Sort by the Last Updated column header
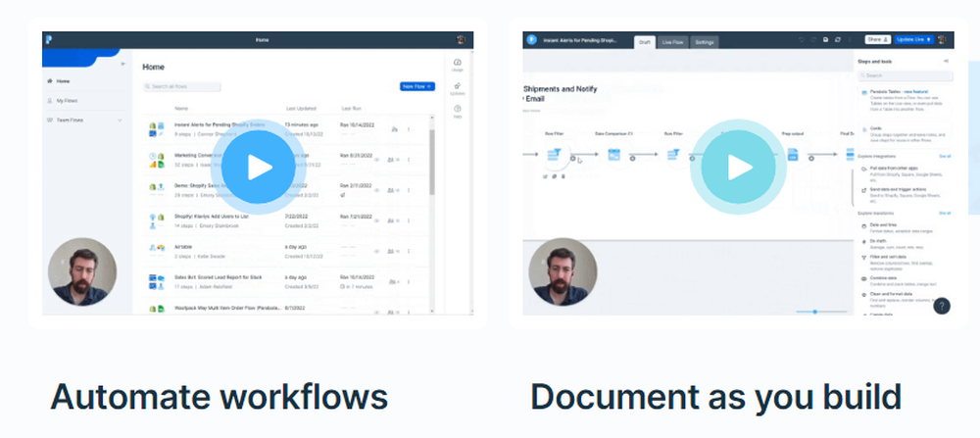 point(301,109)
